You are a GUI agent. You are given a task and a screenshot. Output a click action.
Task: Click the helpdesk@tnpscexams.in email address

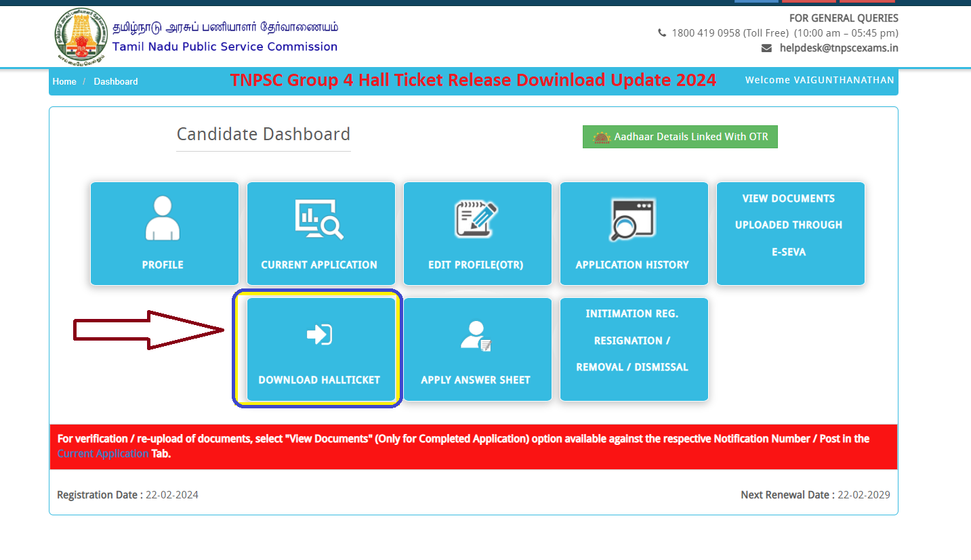pos(838,48)
